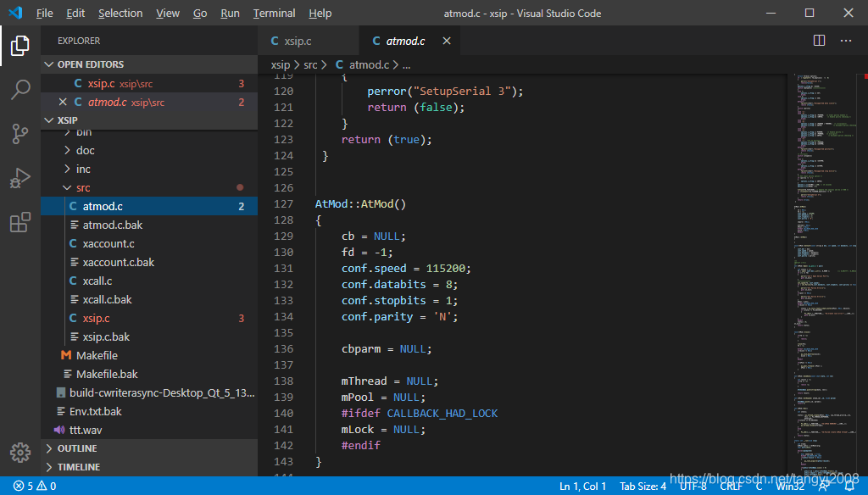
Task: Click xsip breadcrumb segment
Action: coord(281,64)
